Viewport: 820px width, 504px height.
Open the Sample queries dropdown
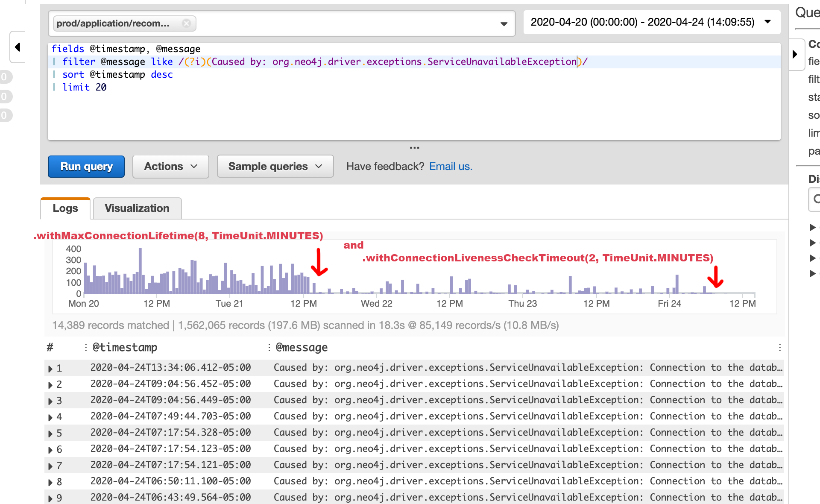(x=275, y=167)
